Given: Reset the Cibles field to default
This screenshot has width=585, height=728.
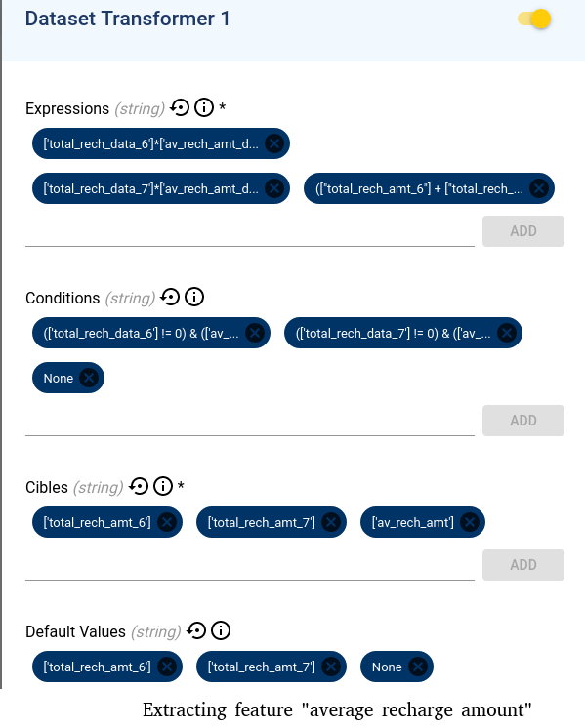Looking at the screenshot, I should tap(139, 486).
